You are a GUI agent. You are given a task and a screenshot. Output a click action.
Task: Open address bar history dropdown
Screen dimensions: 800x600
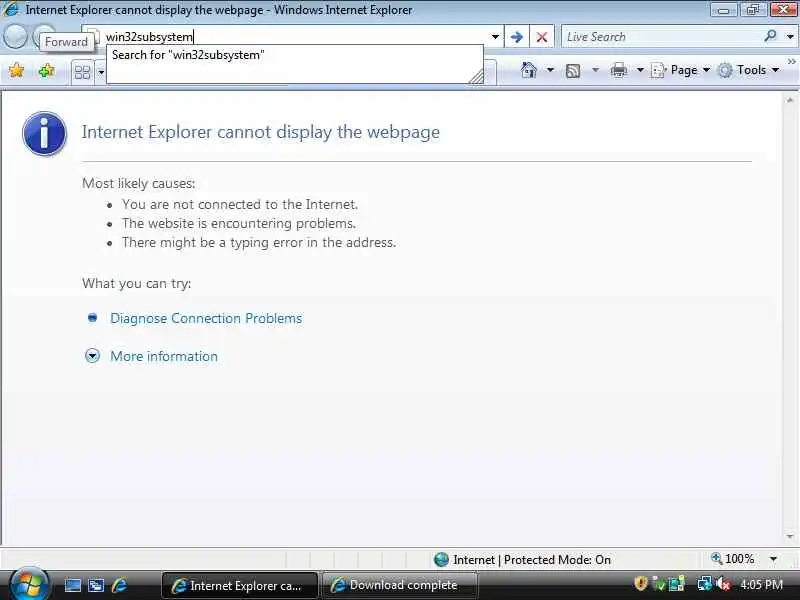pos(495,37)
